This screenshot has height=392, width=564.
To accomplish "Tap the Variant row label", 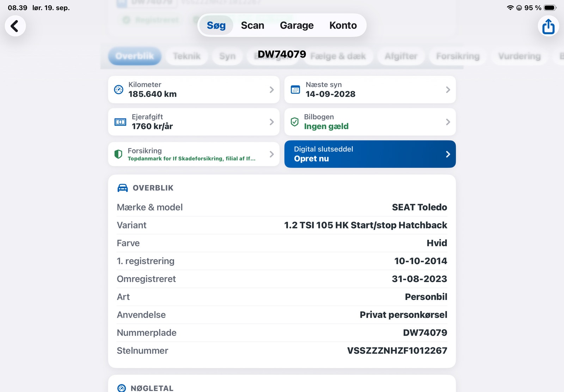I will [x=131, y=225].
